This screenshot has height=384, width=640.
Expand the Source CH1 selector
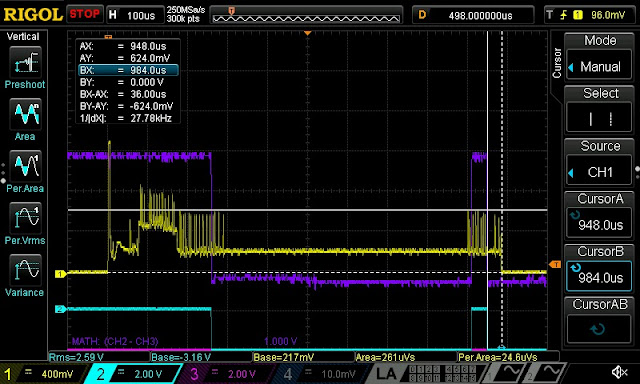pyautogui.click(x=599, y=172)
